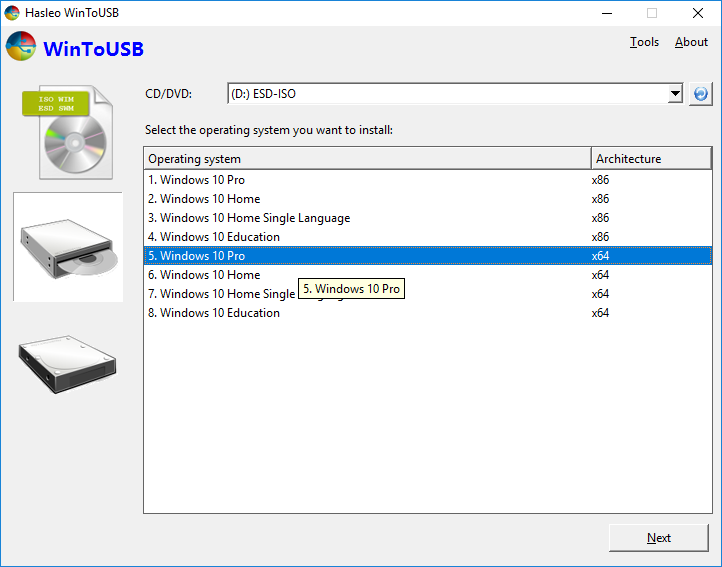Select the hard disk source icon
This screenshot has width=722, height=567.
tap(68, 364)
